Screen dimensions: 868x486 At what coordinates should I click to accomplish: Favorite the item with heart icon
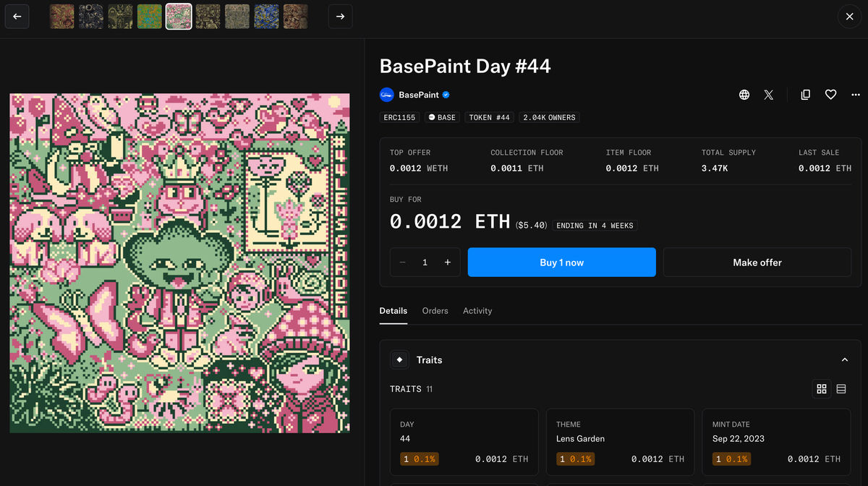pyautogui.click(x=831, y=95)
